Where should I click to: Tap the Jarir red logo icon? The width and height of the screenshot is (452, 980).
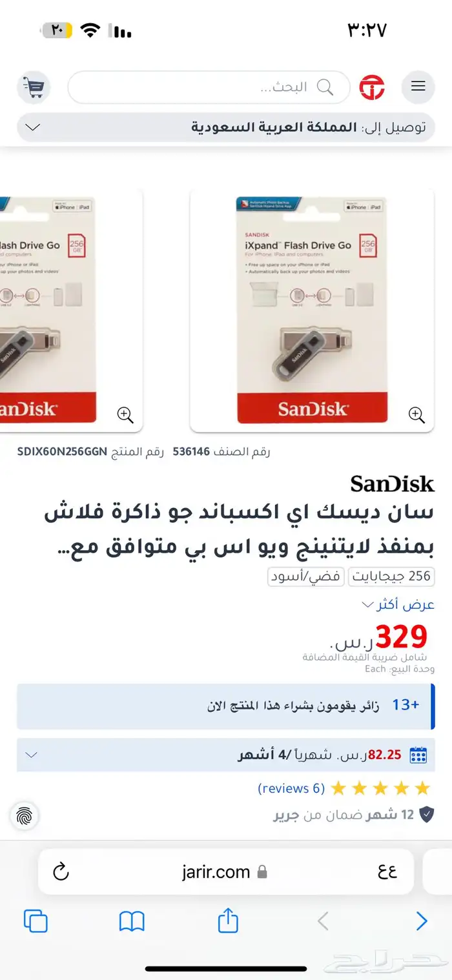click(x=373, y=87)
